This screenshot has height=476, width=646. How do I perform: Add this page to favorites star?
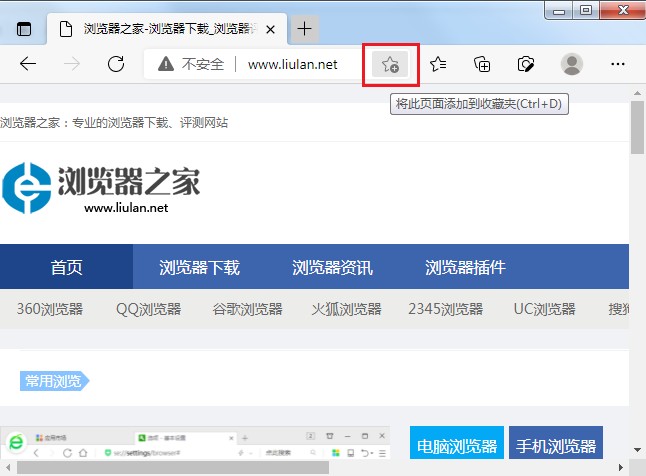[390, 64]
